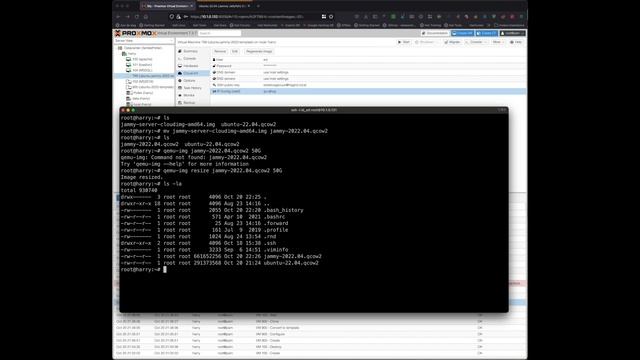Click the network icon in IP Config row

click(x=214, y=91)
